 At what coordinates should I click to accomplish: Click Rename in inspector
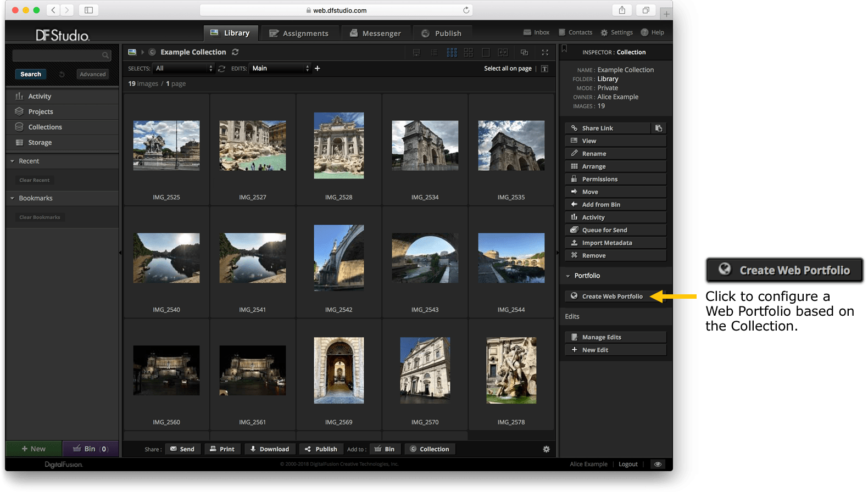pyautogui.click(x=615, y=154)
